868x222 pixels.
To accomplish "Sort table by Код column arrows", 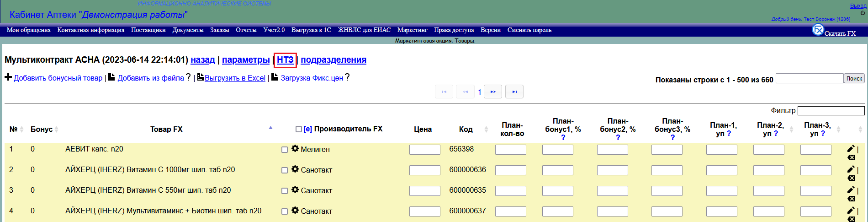I will point(486,130).
